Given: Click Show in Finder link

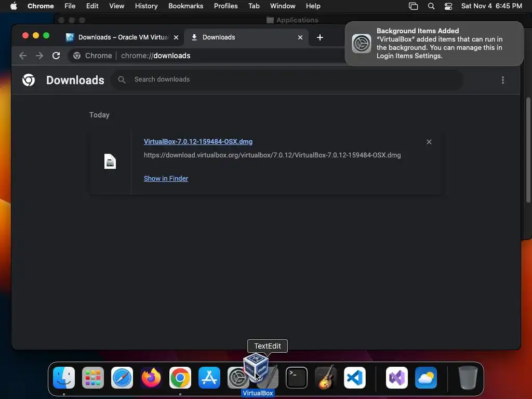Looking at the screenshot, I should [x=166, y=179].
